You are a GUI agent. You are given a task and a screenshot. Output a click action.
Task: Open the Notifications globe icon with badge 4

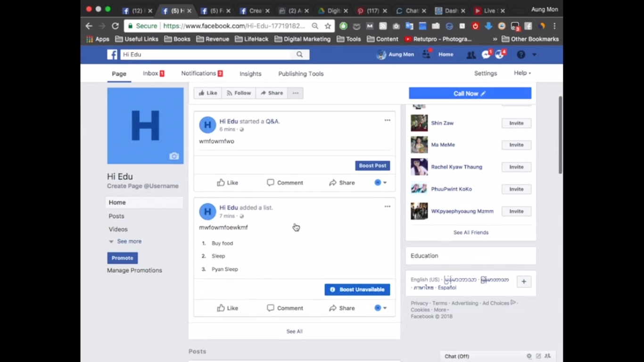[x=500, y=55]
